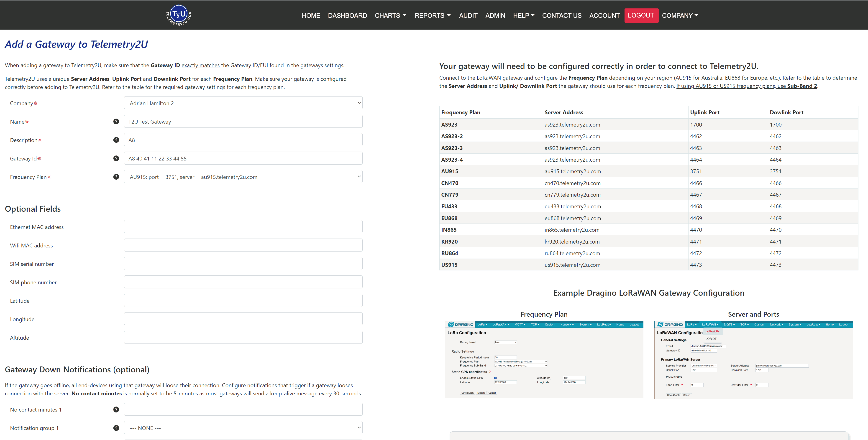Screen dimensions: 868x440
Task: Expand the REPORTS menu
Action: click(432, 15)
